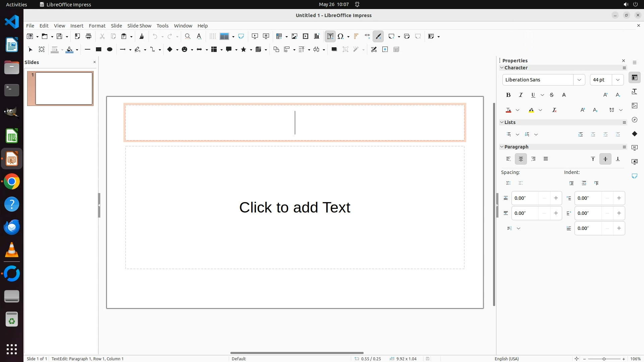Increase above paragraph spacing with plus
This screenshot has width=644, height=362.
pyautogui.click(x=556, y=198)
